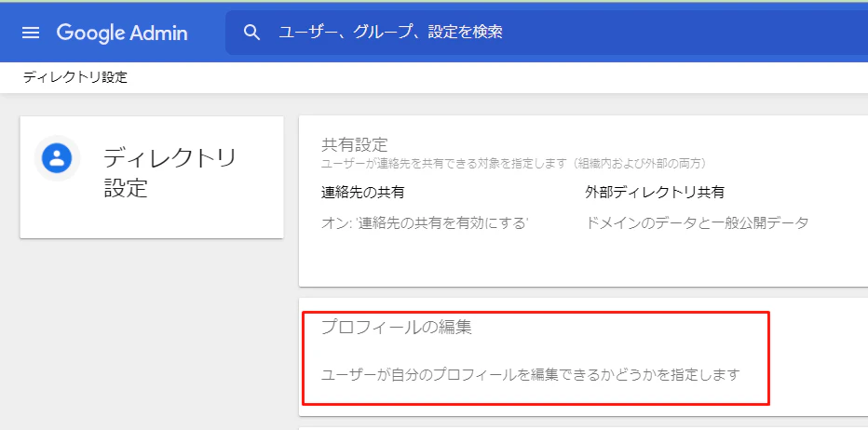Click the directory settings person icon

coord(57,157)
